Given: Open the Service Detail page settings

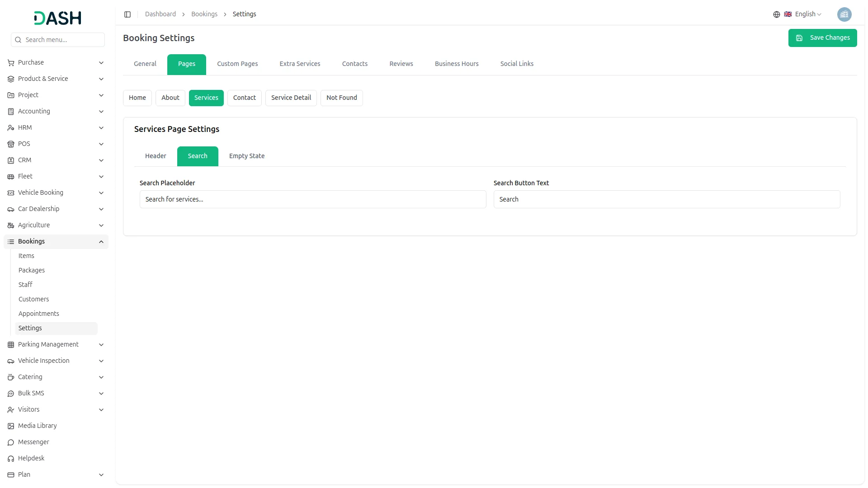Looking at the screenshot, I should coord(291,98).
